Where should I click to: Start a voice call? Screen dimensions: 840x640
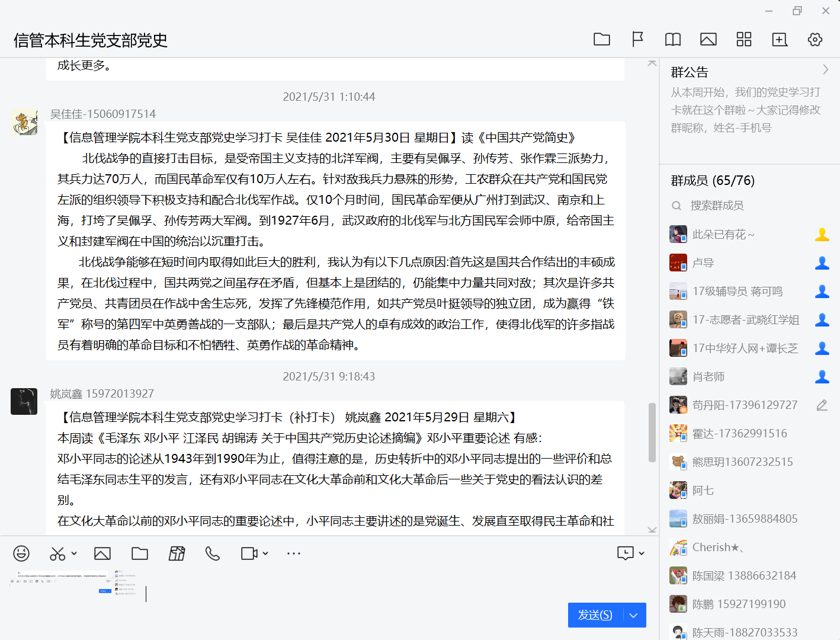pos(212,553)
